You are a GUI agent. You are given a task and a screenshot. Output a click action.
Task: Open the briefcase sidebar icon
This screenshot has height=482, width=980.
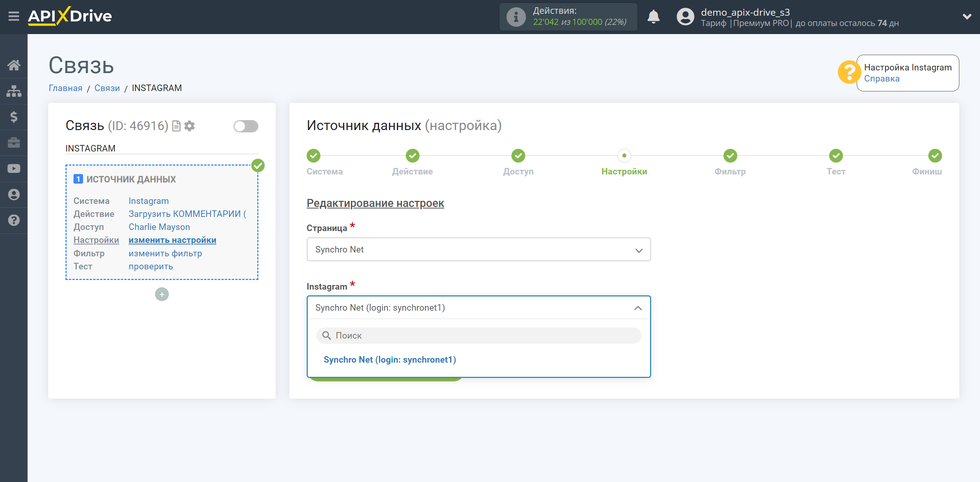pos(14,143)
